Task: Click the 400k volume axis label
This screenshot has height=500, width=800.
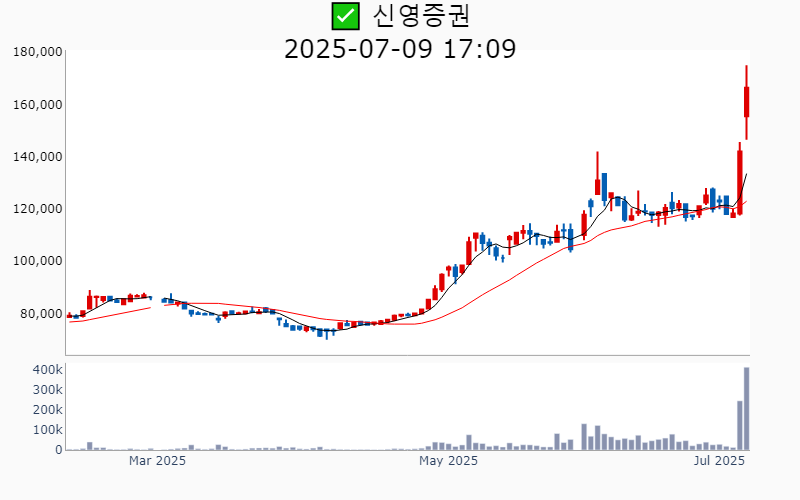Action: click(x=47, y=369)
